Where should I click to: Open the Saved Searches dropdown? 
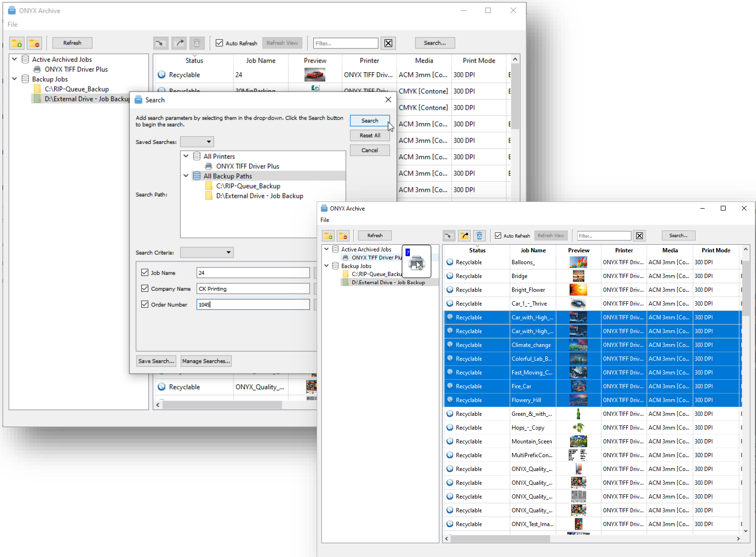pos(197,142)
